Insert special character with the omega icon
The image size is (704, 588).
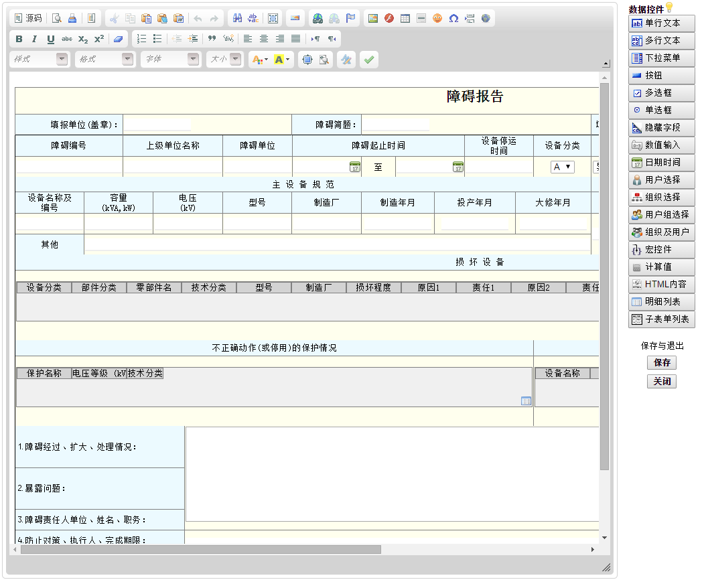[x=453, y=19]
